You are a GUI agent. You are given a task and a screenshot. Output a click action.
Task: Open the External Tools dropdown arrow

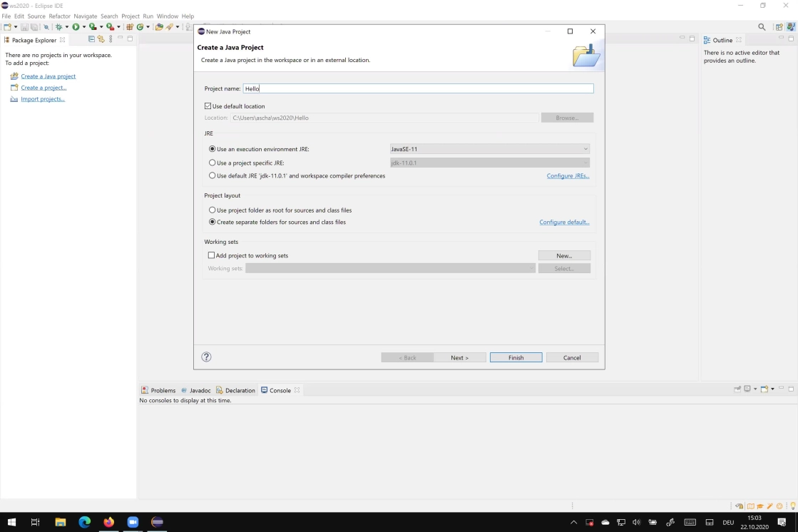pyautogui.click(x=118, y=27)
